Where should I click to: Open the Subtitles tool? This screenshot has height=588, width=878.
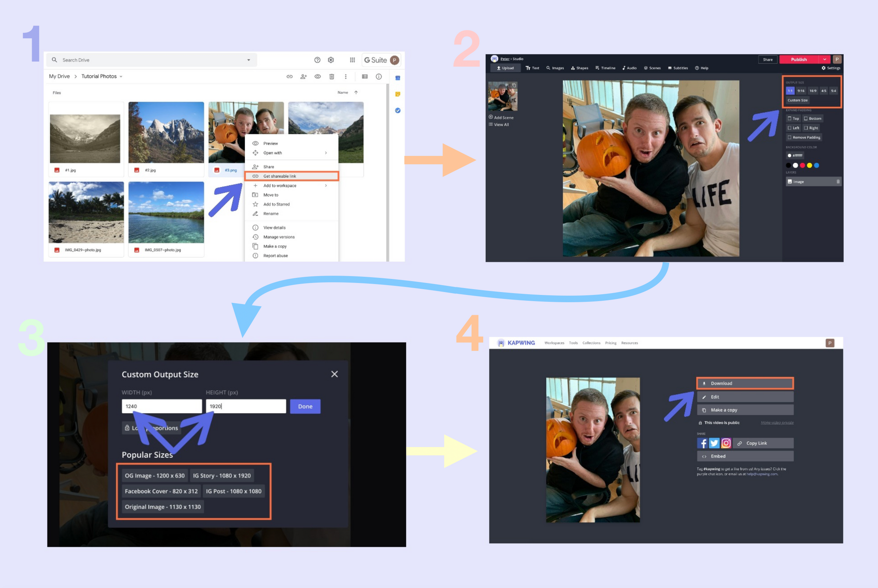click(681, 68)
